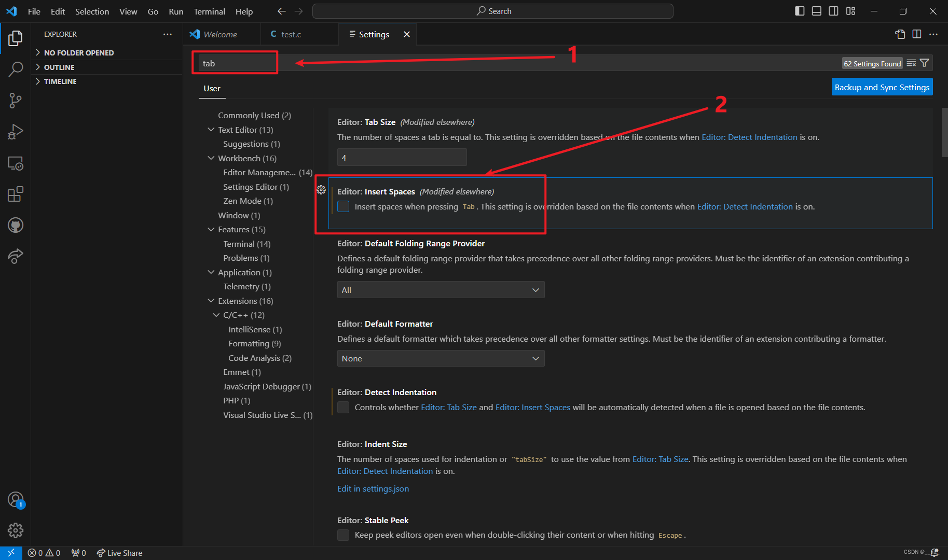The width and height of the screenshot is (948, 560).
Task: Click Live Share in status bar
Action: coord(119,553)
